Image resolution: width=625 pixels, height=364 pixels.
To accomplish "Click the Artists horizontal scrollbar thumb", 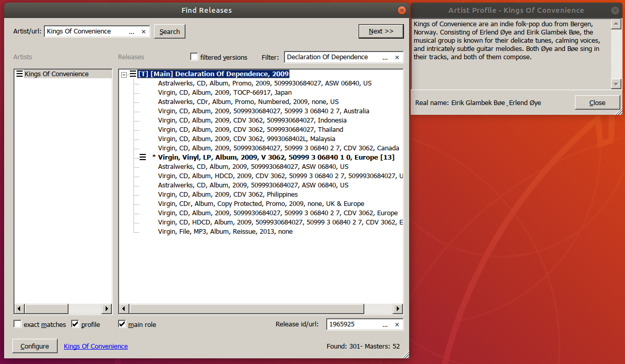I will [46, 309].
